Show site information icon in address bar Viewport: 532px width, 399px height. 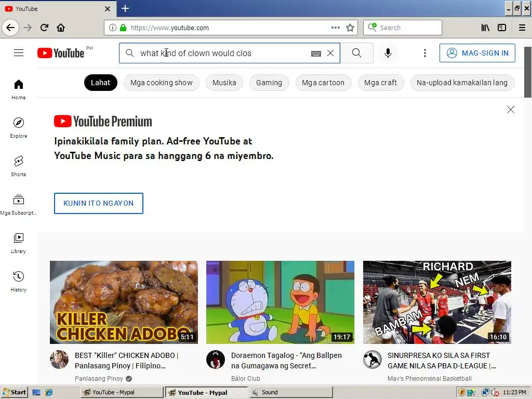113,28
